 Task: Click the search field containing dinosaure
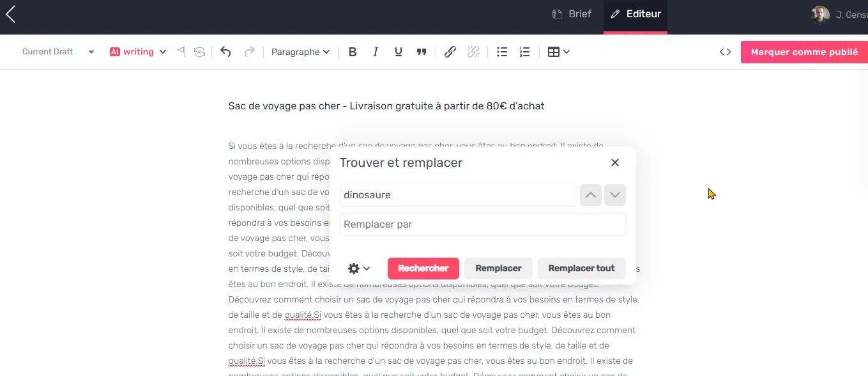coord(459,195)
